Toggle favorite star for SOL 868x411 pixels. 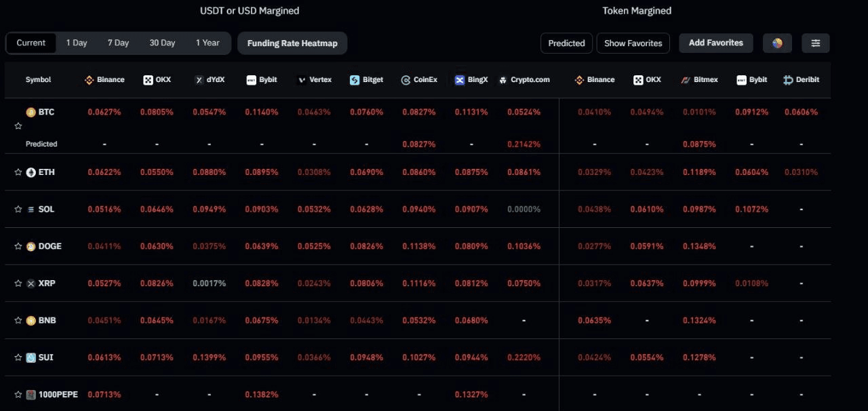[18, 210]
